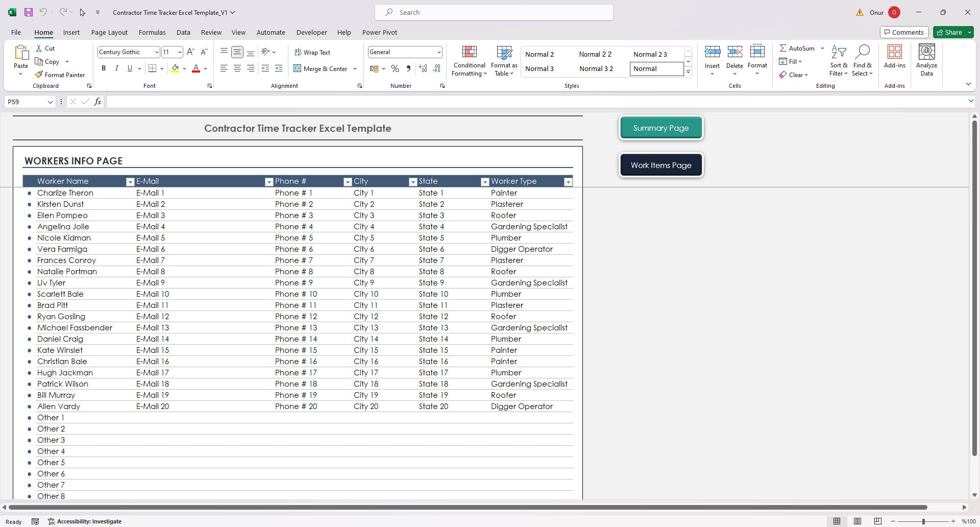Viewport: 980px width, 527px height.
Task: Open Sort & Filter options
Action: click(839, 60)
